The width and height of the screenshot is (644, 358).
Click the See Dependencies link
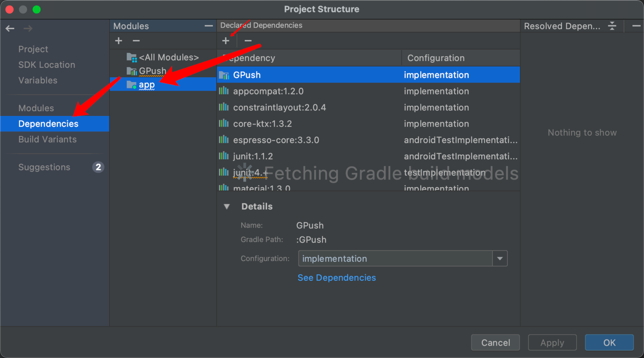(337, 278)
